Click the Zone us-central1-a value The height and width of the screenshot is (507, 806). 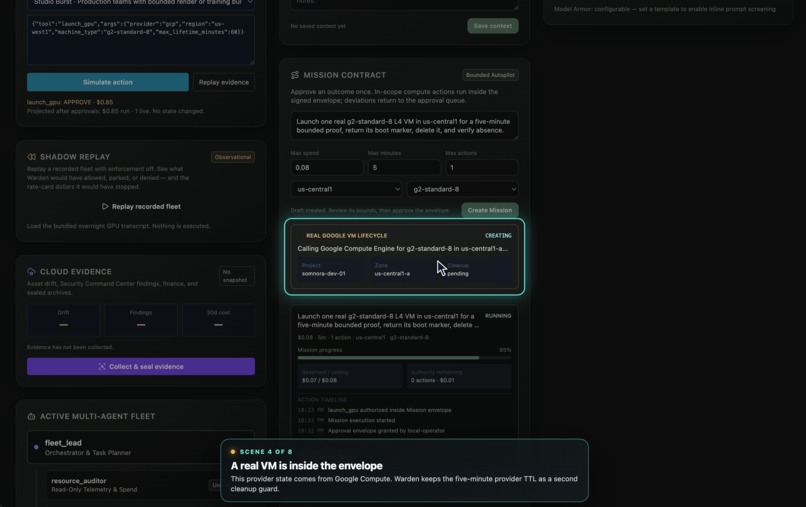coord(392,274)
